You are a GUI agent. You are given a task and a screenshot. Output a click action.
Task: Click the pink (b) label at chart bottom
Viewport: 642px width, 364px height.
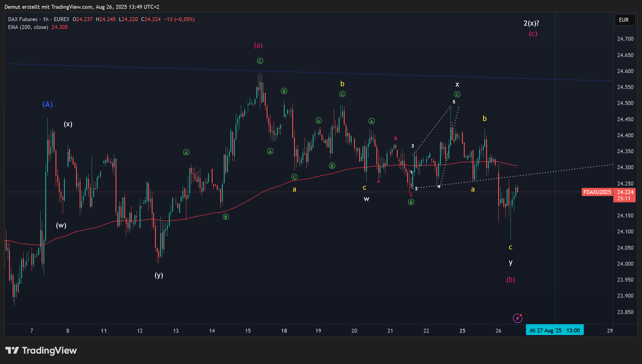tap(511, 280)
